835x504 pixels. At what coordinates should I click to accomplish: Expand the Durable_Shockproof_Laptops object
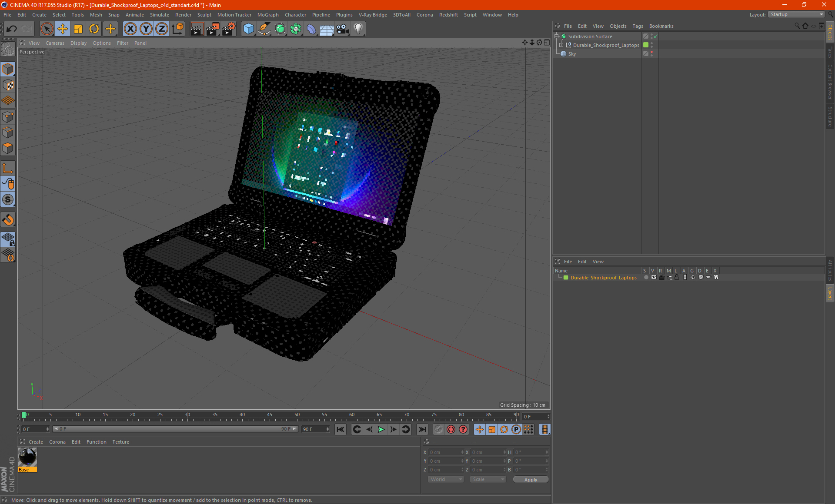click(561, 45)
